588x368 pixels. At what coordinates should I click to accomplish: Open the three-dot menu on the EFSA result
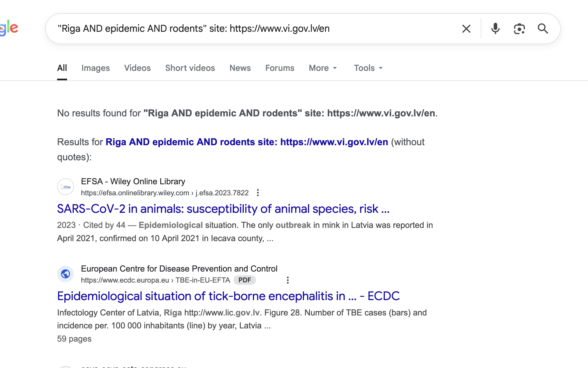[x=258, y=193]
